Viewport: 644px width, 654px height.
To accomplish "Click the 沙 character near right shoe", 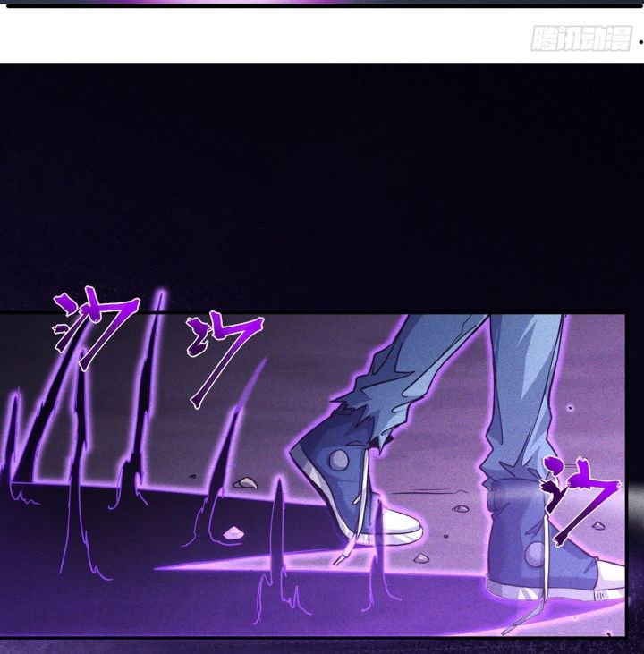I will [580, 500].
